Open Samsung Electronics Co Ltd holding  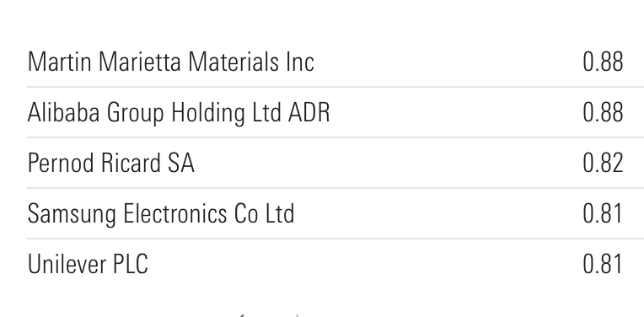click(161, 213)
